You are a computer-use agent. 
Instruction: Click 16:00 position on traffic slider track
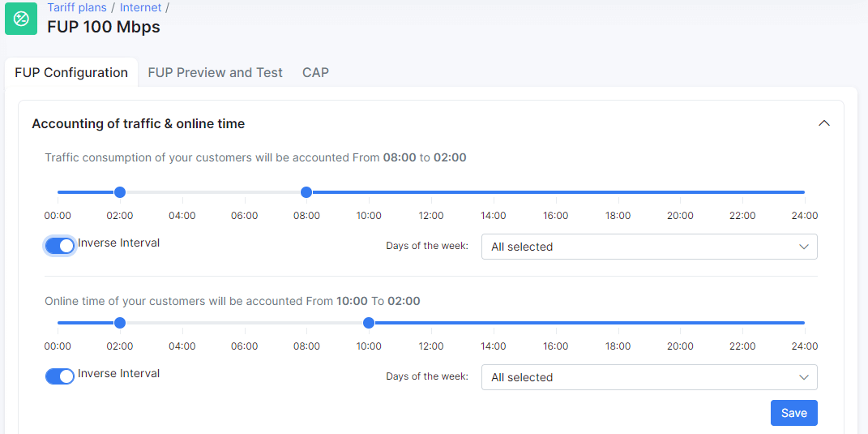[555, 192]
